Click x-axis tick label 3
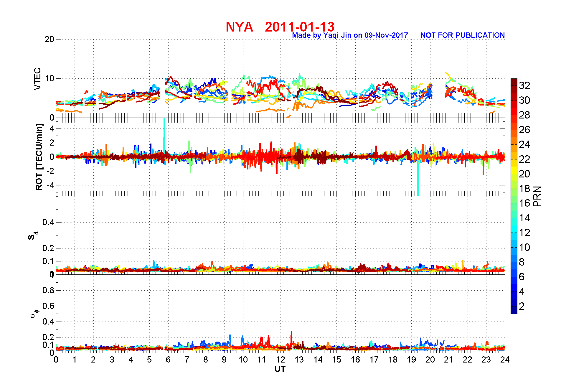 point(112,360)
